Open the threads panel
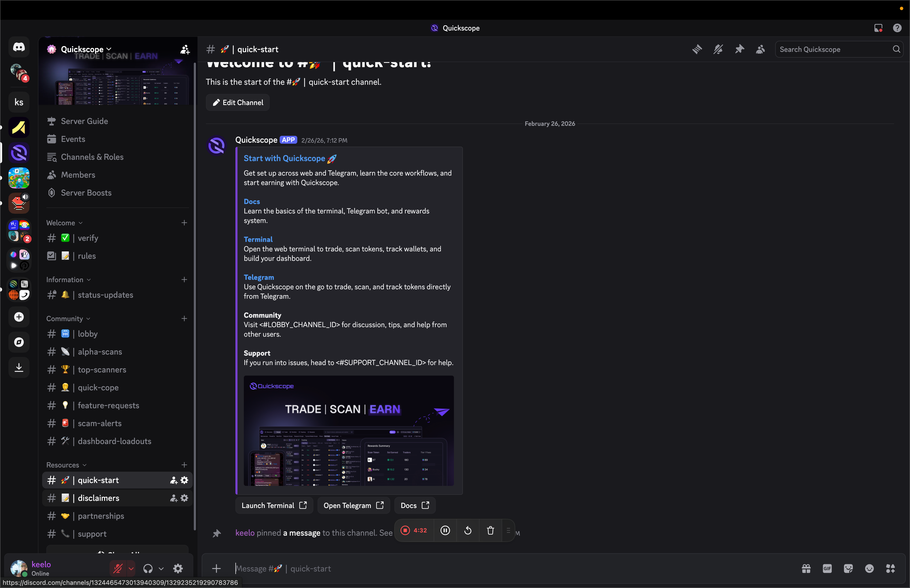The height and width of the screenshot is (588, 910). click(697, 49)
